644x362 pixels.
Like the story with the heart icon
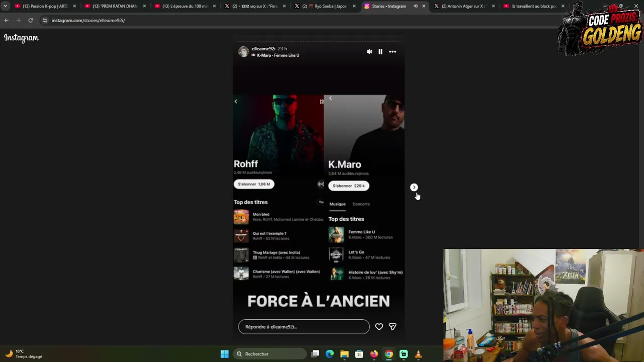[379, 327]
